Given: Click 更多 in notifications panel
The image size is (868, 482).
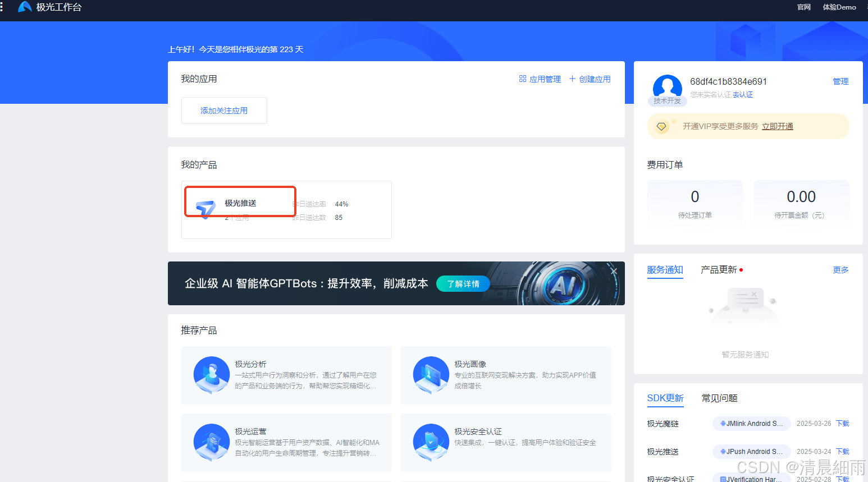Looking at the screenshot, I should [x=840, y=270].
